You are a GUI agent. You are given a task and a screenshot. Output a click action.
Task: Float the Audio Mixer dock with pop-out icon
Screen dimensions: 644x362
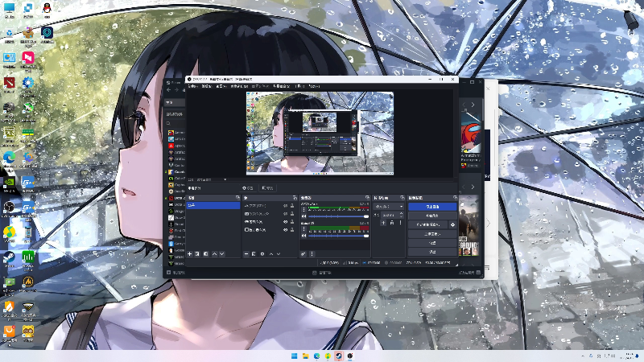click(368, 198)
